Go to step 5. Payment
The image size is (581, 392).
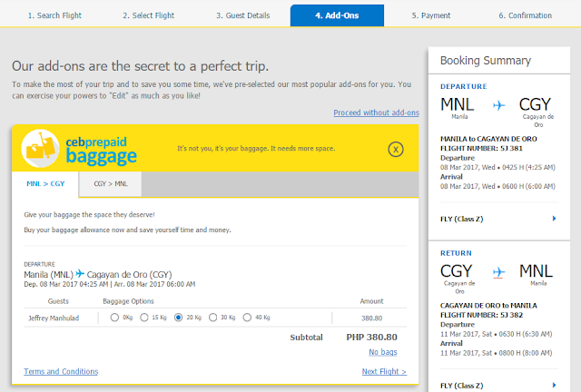431,15
